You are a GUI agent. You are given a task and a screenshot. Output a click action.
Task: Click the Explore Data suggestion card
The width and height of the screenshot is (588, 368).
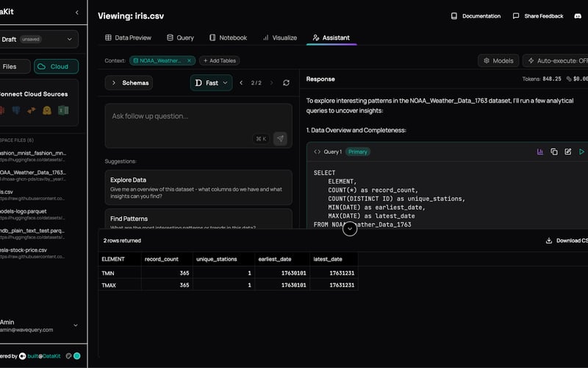(x=198, y=188)
